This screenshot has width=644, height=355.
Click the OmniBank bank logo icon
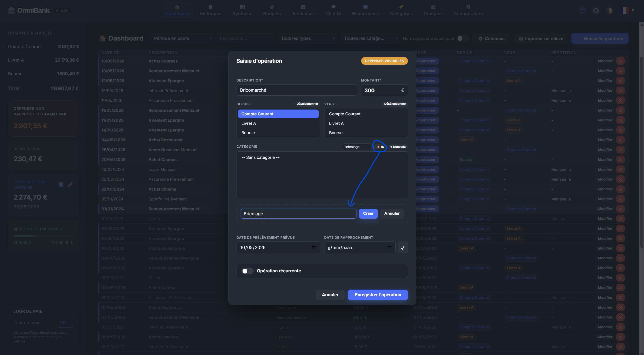click(x=11, y=10)
